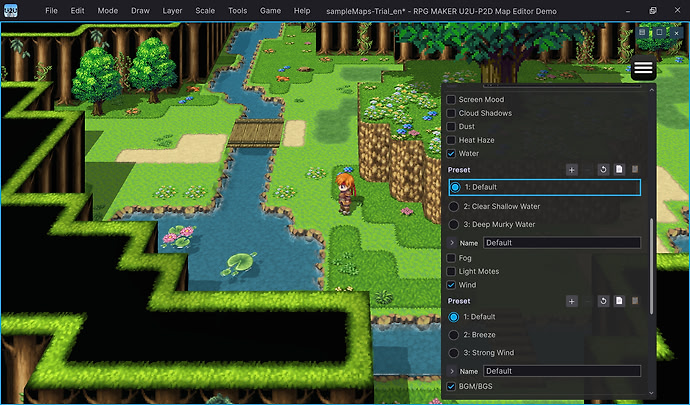Expand the Wind preset Name details chevron
This screenshot has height=405, width=690.
point(452,371)
